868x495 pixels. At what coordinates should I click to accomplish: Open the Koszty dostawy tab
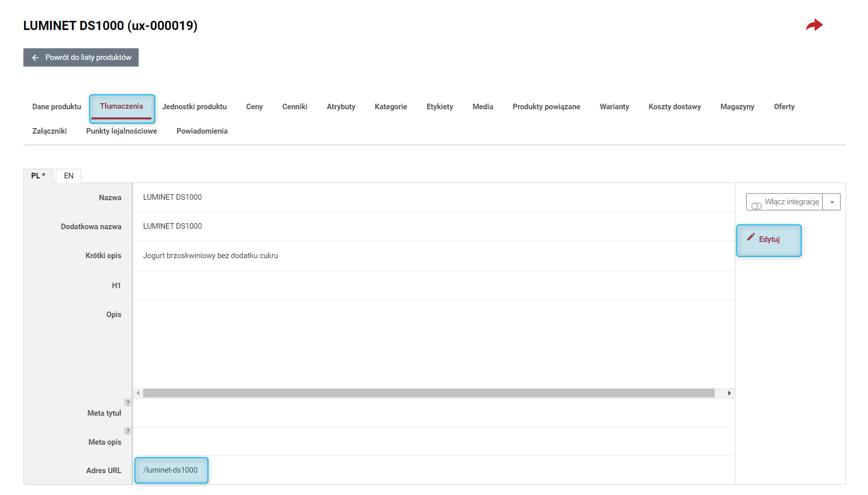(x=675, y=107)
